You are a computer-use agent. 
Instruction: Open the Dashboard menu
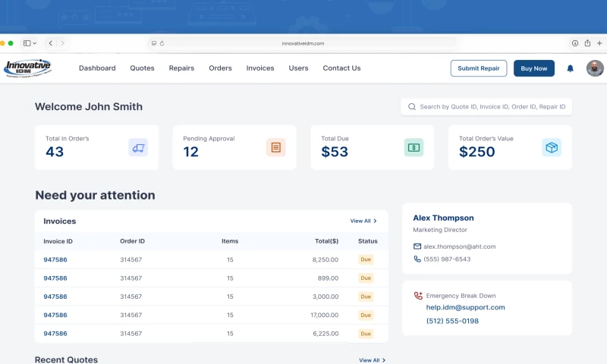tap(97, 68)
